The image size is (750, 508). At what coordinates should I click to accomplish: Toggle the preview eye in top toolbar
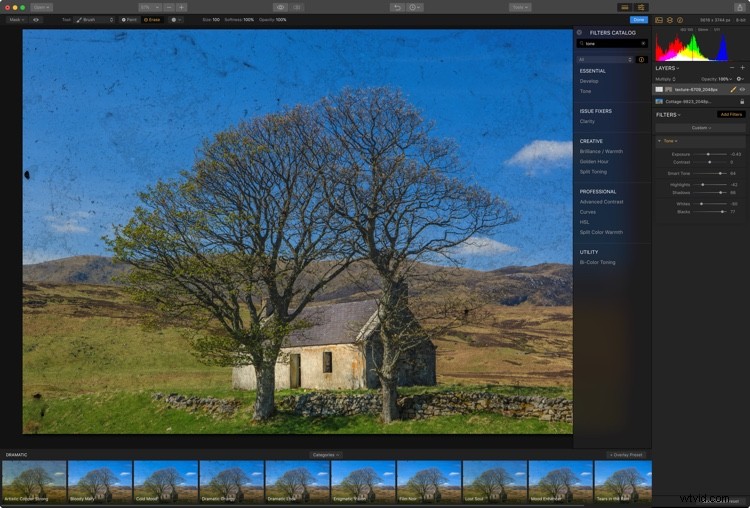pyautogui.click(x=280, y=7)
